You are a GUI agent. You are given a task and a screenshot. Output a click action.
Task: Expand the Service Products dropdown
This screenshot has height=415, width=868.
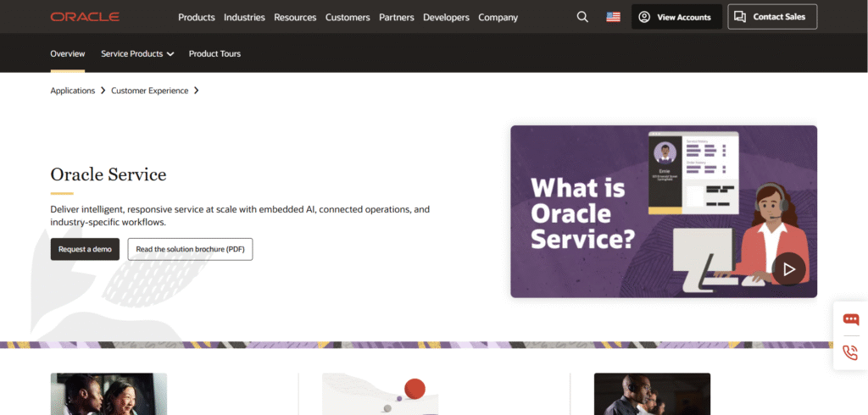pyautogui.click(x=137, y=53)
